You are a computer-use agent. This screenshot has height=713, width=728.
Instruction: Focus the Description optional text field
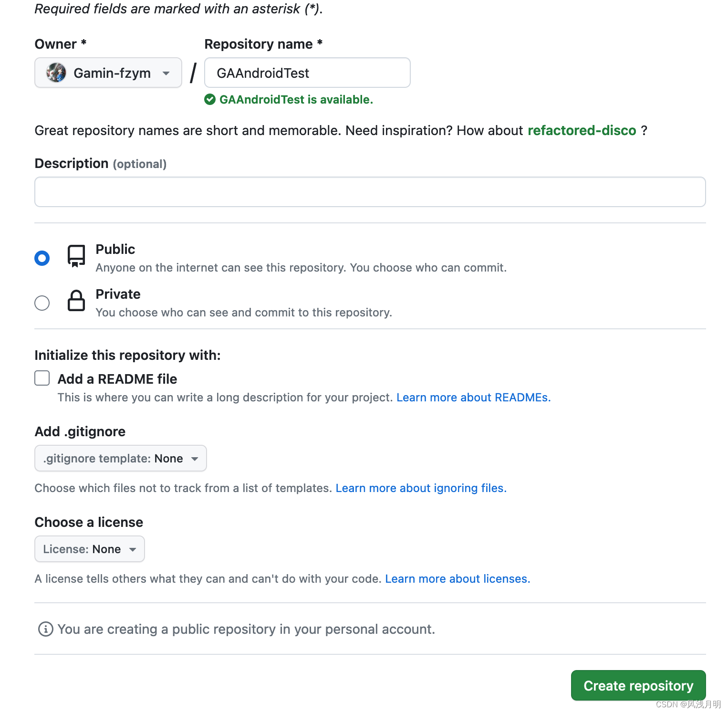[x=370, y=192]
